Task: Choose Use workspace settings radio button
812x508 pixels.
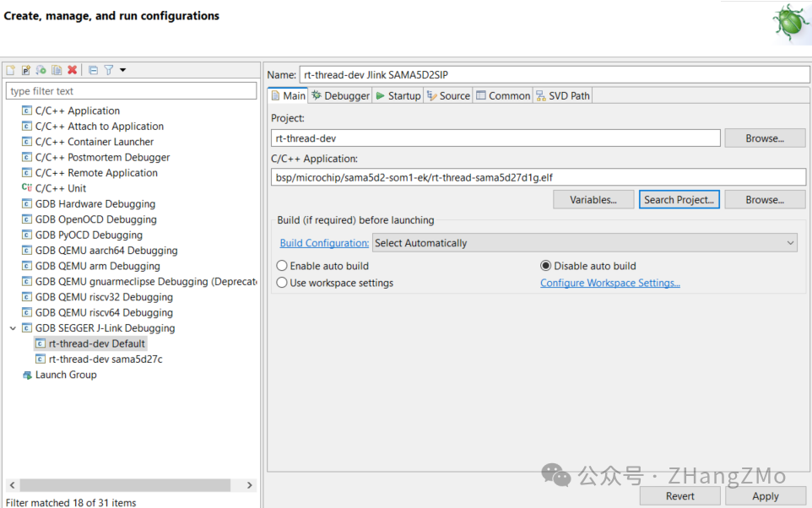Action: tap(282, 283)
